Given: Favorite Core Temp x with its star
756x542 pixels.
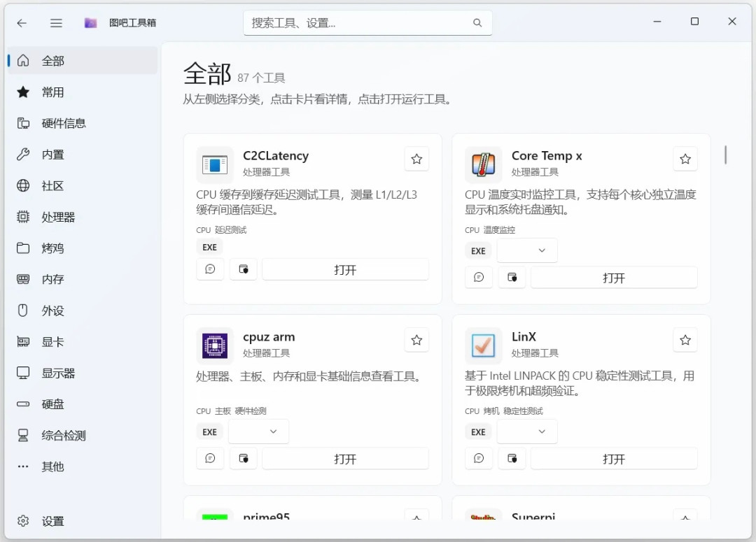Looking at the screenshot, I should [685, 159].
